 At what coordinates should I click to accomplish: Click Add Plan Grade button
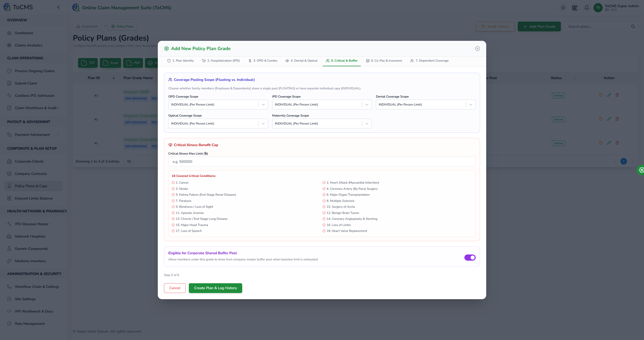[x=539, y=26]
